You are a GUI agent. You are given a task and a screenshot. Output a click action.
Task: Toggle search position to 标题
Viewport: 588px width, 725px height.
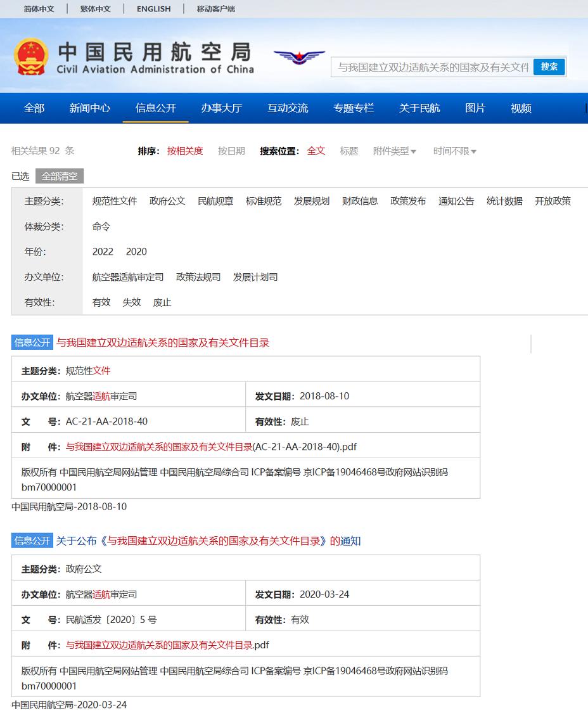pyautogui.click(x=349, y=151)
